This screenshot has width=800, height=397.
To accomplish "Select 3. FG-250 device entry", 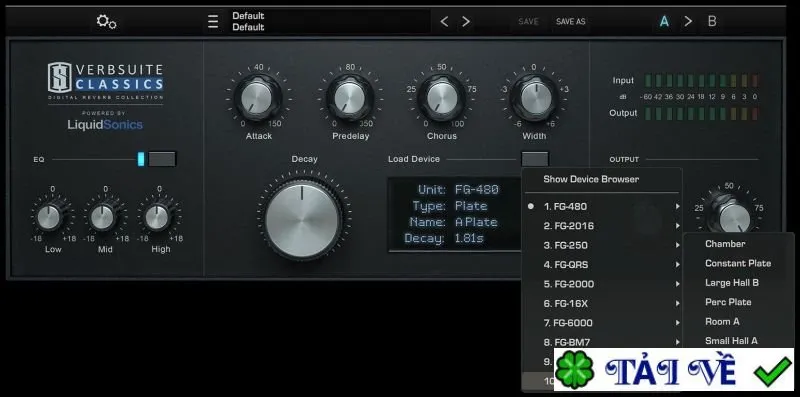I will click(602, 245).
